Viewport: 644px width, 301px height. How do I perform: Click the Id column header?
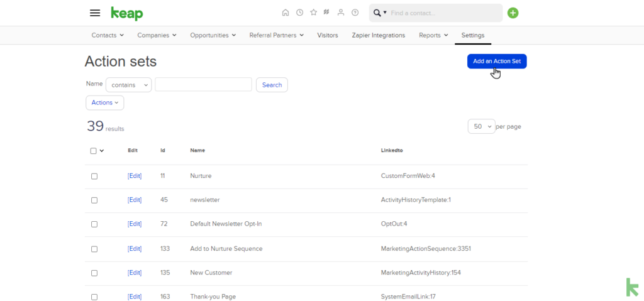[x=163, y=150]
